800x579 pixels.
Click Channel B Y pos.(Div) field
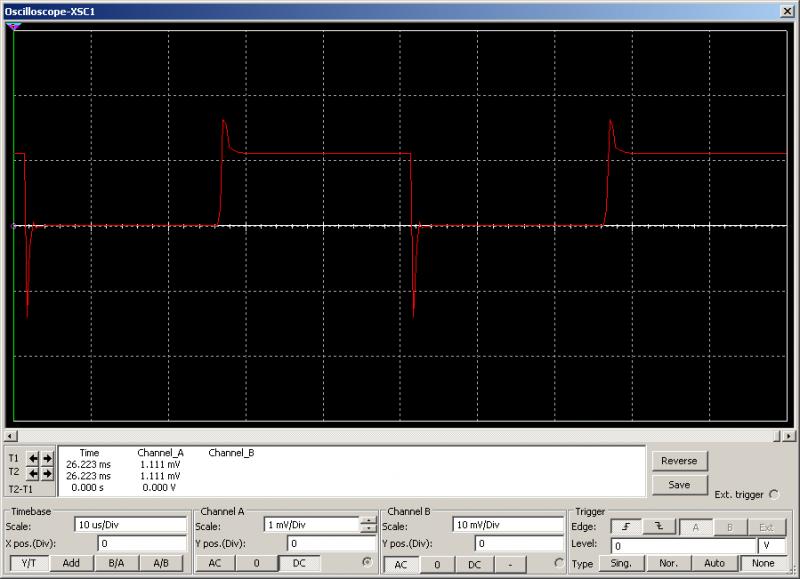click(x=519, y=544)
